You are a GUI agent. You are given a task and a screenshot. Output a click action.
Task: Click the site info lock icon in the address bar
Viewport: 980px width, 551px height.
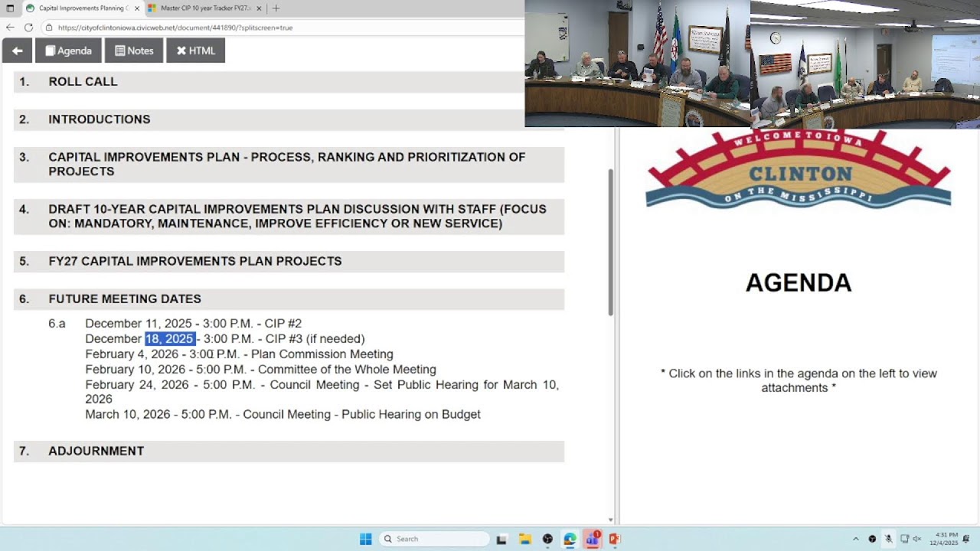[x=49, y=28]
